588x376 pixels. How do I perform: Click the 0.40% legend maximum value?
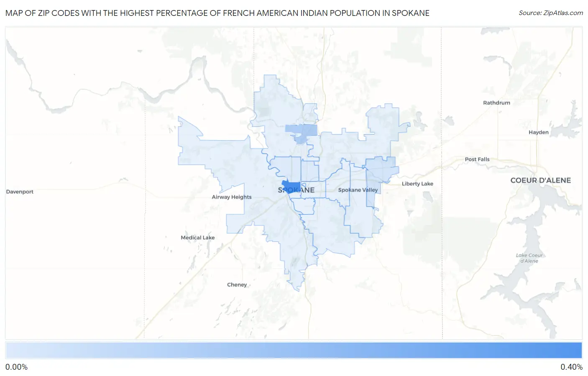tap(571, 367)
